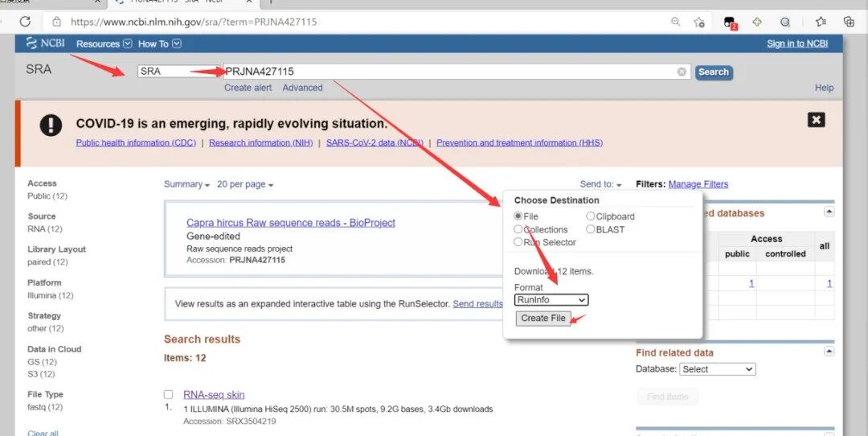Collapse the Find related data panel
Viewport: 868px width, 436px height.
point(829,351)
